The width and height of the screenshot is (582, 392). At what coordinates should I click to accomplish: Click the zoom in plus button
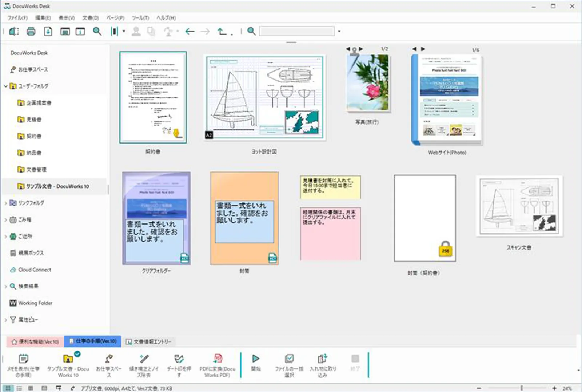[x=554, y=388]
